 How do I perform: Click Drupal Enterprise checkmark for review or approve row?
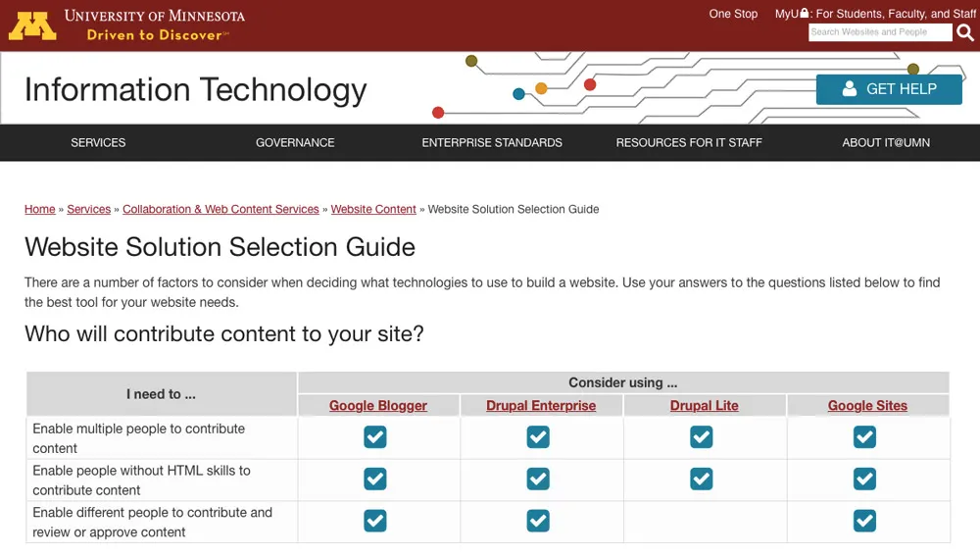point(538,521)
